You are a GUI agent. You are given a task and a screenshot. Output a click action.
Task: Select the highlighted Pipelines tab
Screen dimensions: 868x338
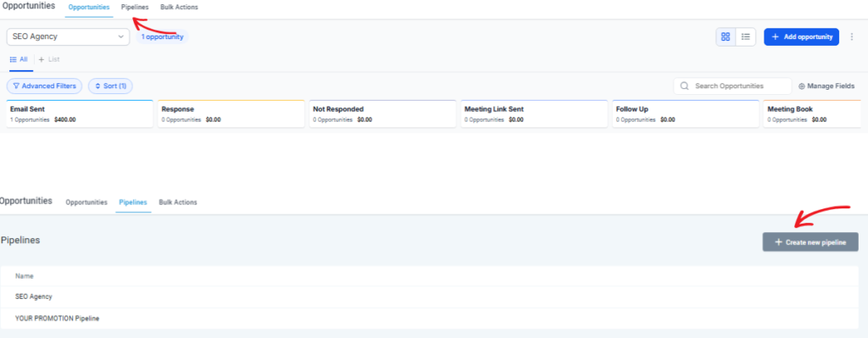pos(133,202)
